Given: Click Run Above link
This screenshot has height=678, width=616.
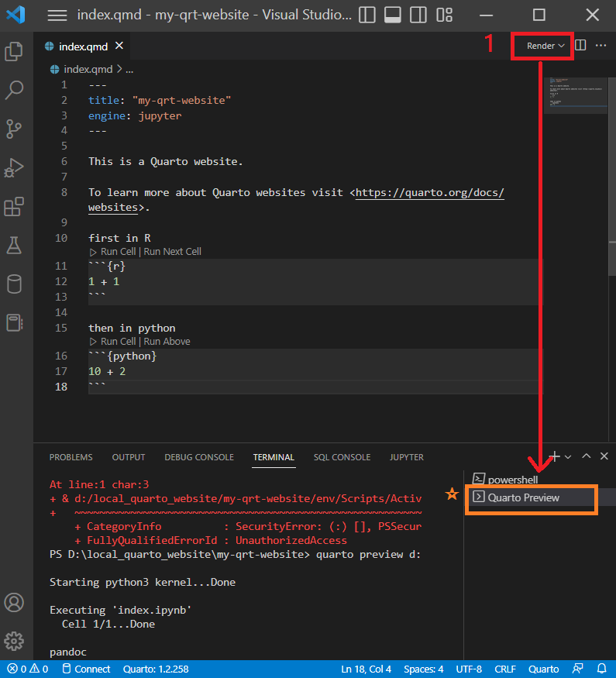Looking at the screenshot, I should [167, 342].
